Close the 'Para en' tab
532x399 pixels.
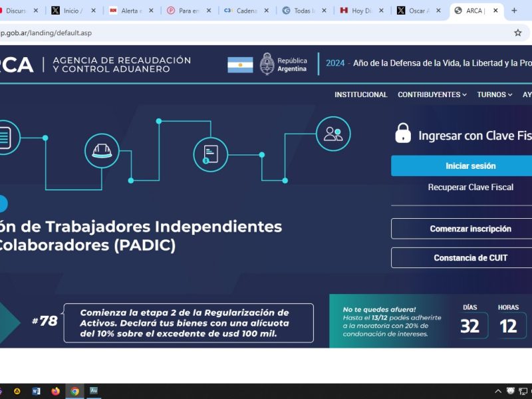pos(209,11)
